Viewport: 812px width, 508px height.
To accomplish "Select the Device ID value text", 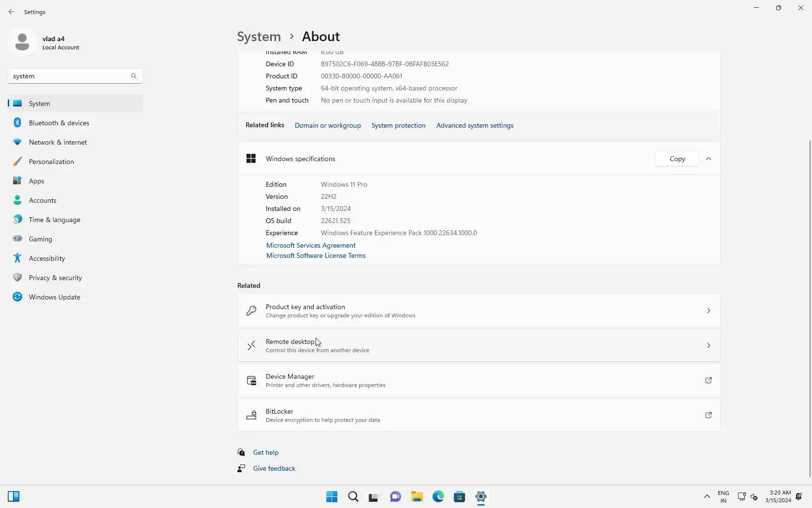I will click(x=385, y=64).
